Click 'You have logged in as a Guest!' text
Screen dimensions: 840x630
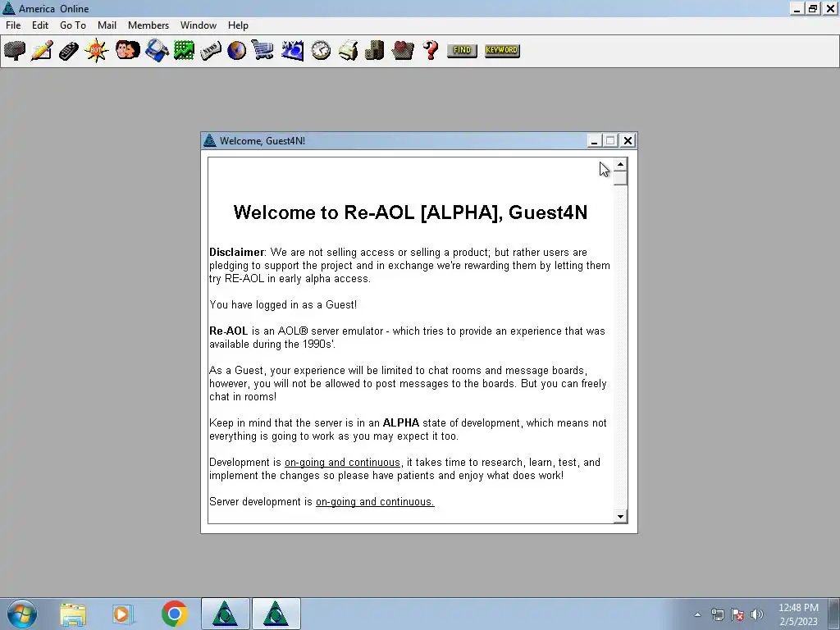(x=283, y=305)
